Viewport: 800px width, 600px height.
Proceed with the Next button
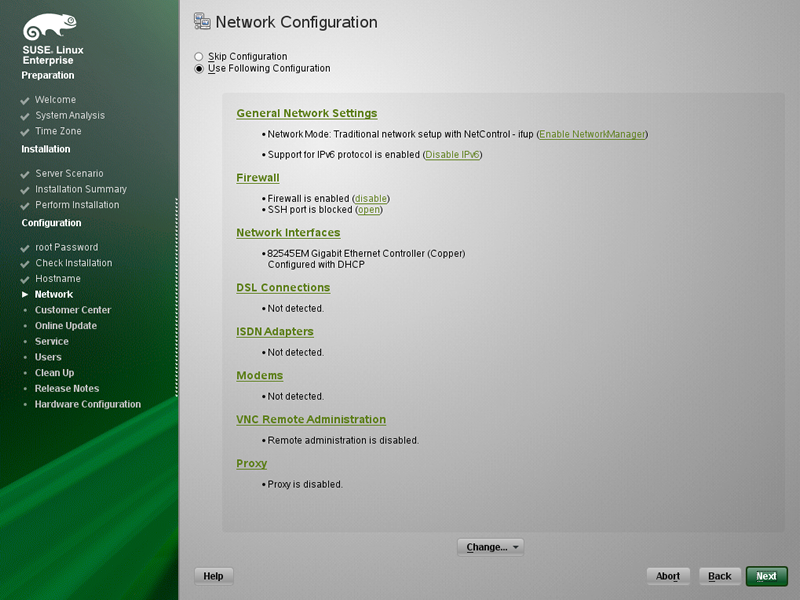click(766, 576)
